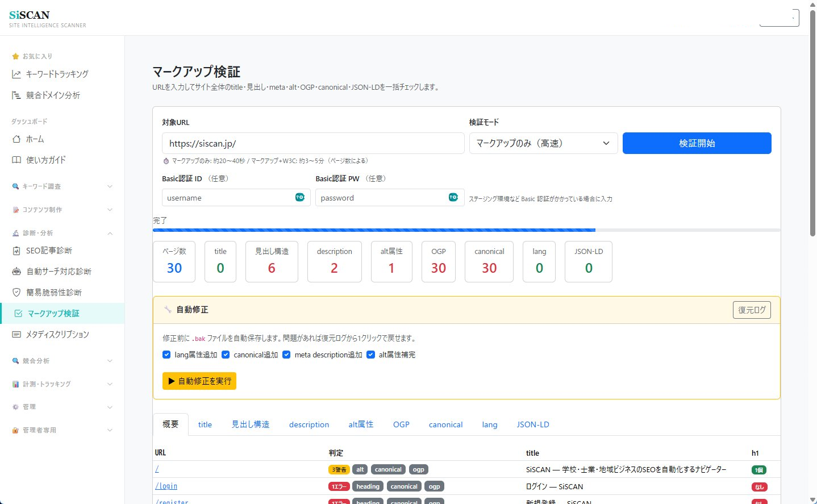Viewport: 817px width, 504px height.
Task: Start validation with 検証開始 button
Action: [x=697, y=143]
